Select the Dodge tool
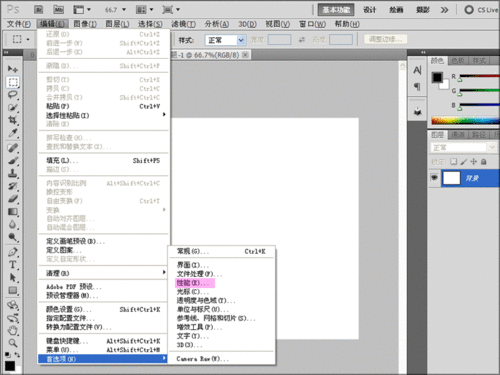 click(x=13, y=237)
